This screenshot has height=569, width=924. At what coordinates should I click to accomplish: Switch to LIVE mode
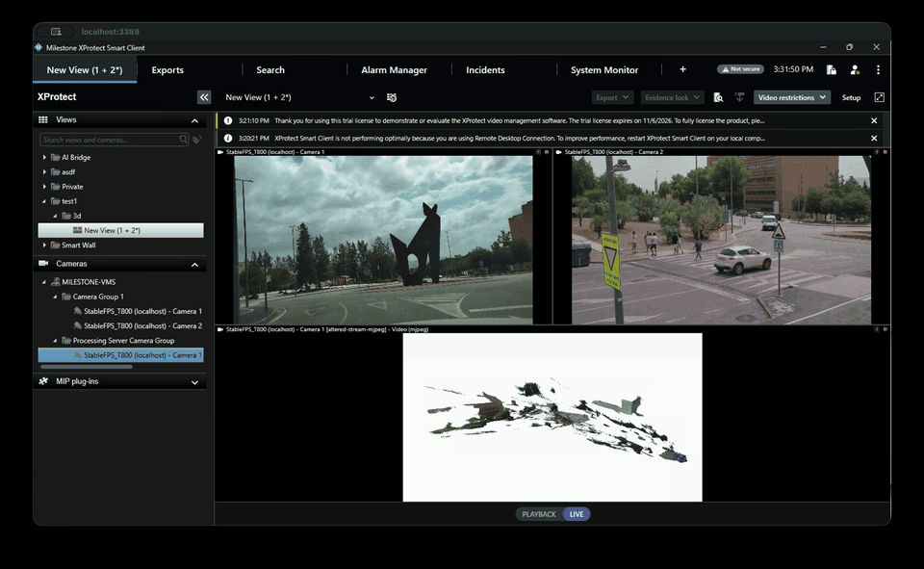(x=577, y=514)
